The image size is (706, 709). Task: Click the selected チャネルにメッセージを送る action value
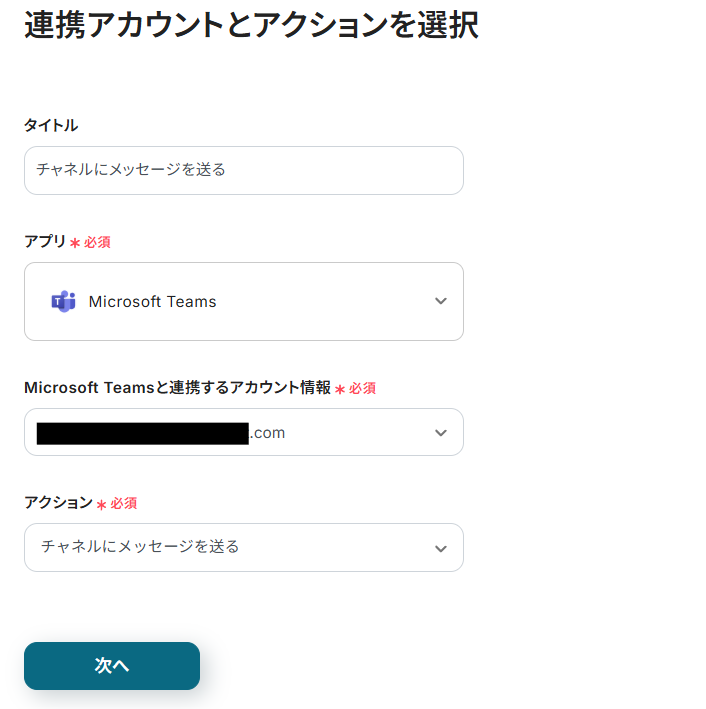tap(140, 547)
